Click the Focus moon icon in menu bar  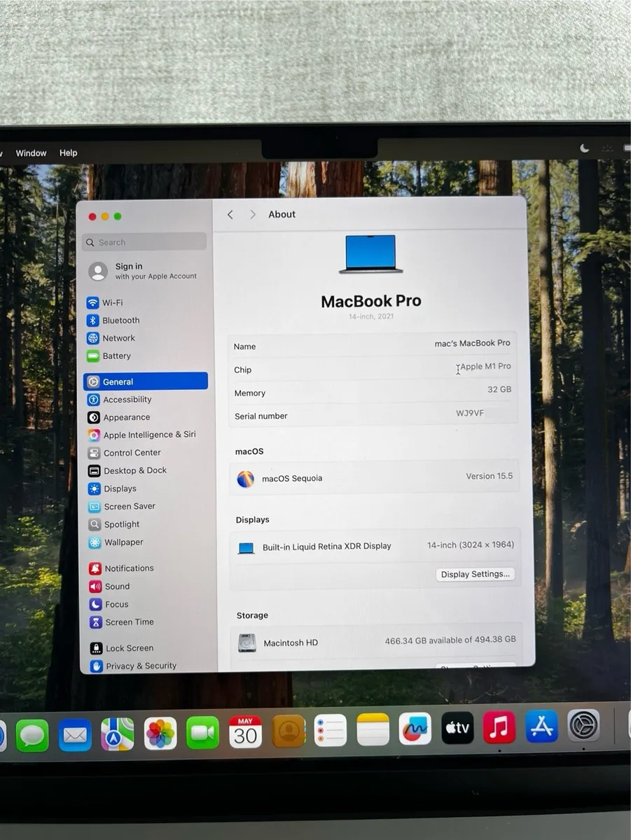coord(585,148)
